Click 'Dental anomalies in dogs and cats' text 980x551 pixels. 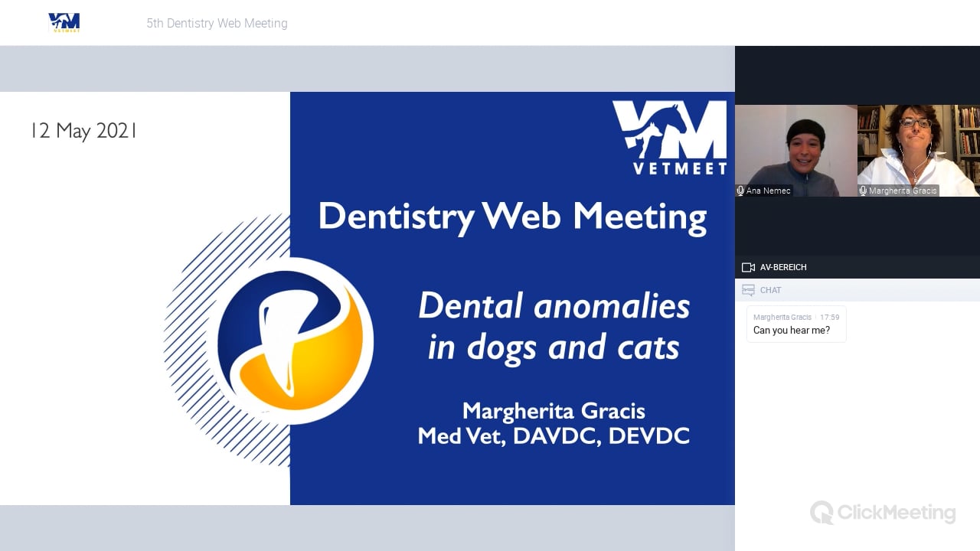click(x=554, y=327)
